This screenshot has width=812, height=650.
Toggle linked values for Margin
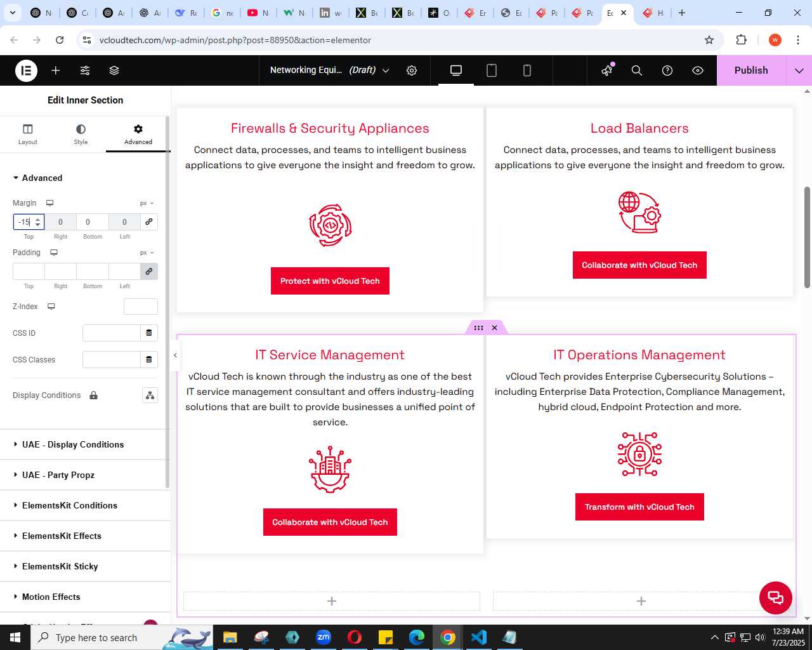click(149, 222)
